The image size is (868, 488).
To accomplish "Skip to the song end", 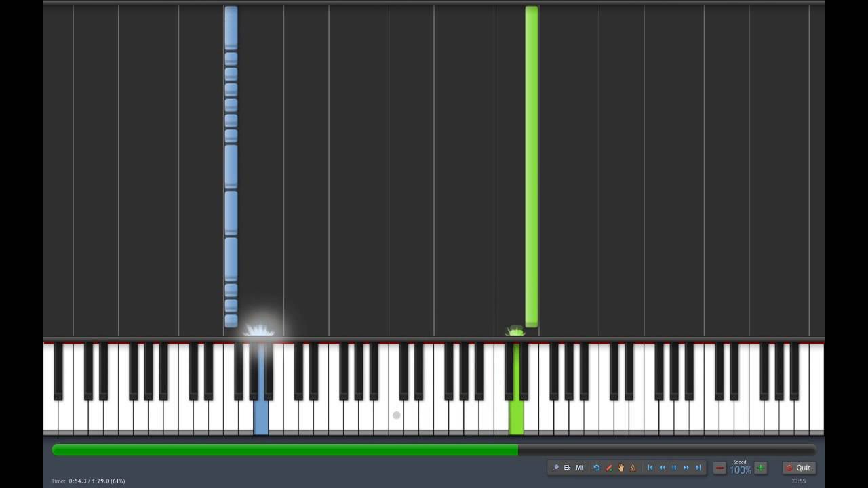I will tap(698, 468).
